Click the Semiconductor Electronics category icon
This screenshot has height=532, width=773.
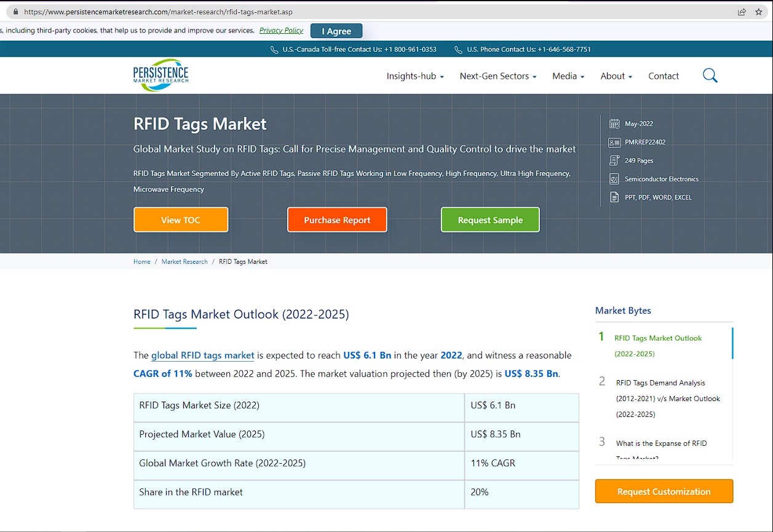[x=614, y=178]
